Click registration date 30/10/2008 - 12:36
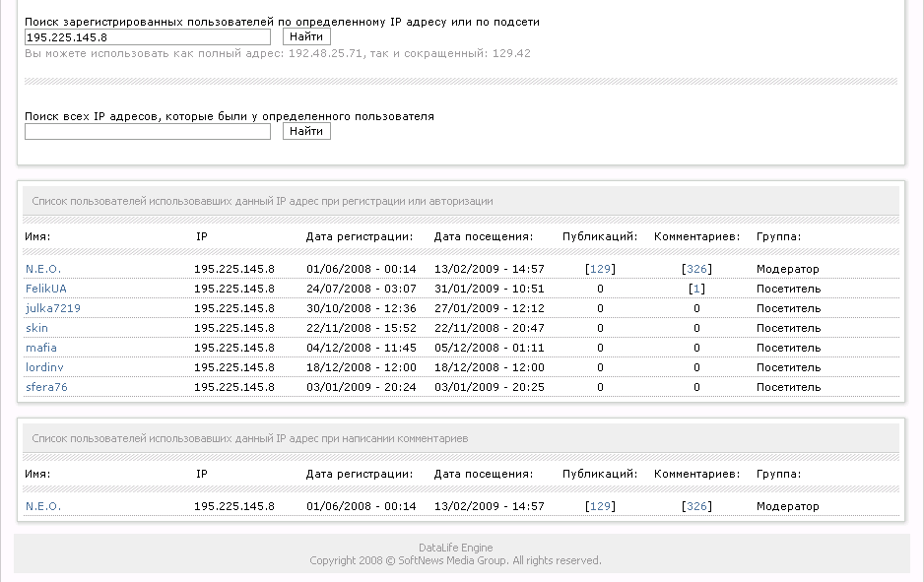Image resolution: width=924 pixels, height=582 pixels. (362, 308)
